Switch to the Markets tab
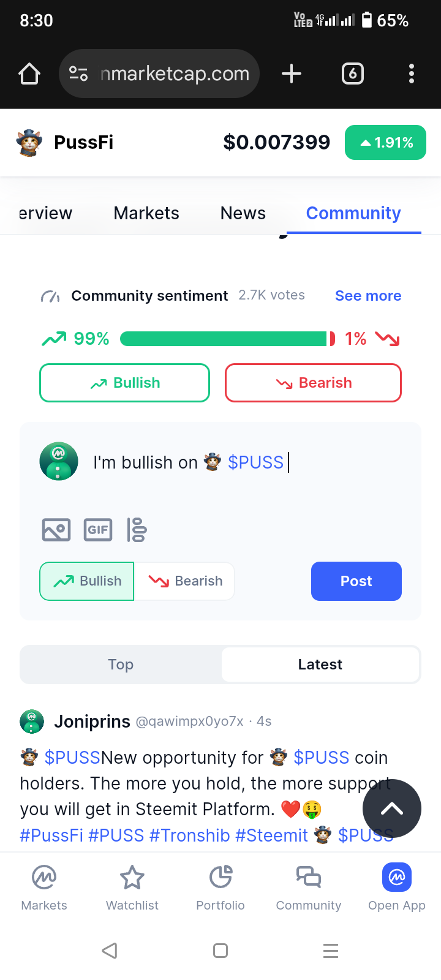 click(x=146, y=213)
